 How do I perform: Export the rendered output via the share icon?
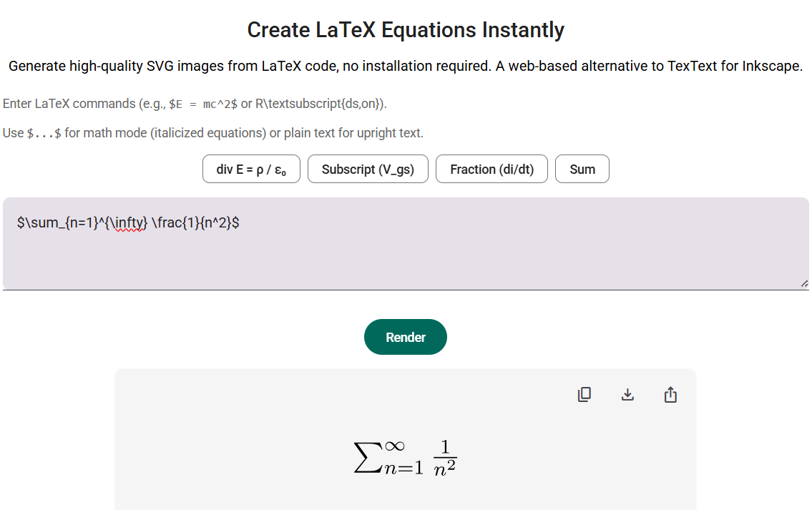[670, 394]
